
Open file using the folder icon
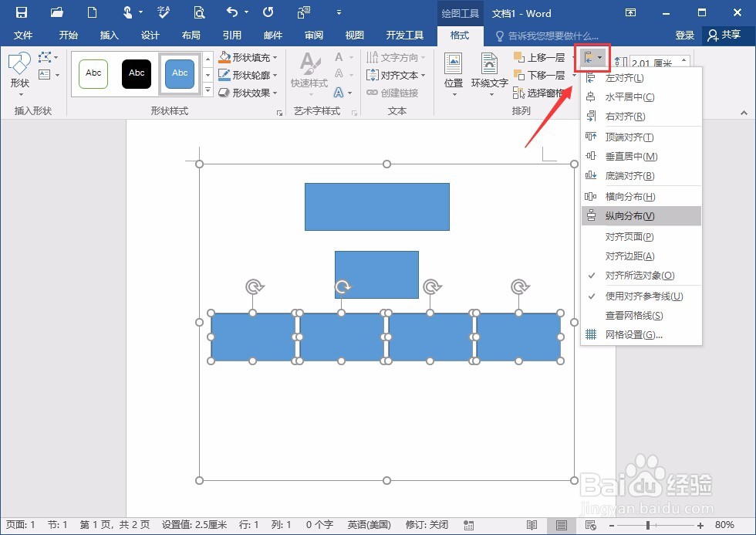(x=57, y=12)
